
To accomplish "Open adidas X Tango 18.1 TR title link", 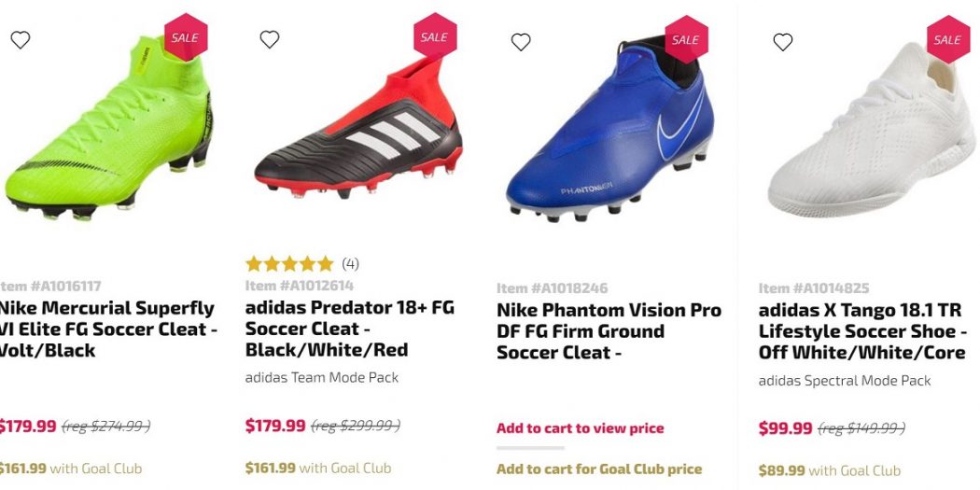I will coord(861,331).
